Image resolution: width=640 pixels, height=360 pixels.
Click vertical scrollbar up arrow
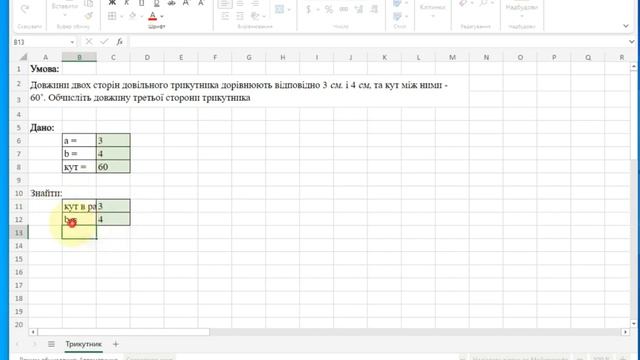point(633,67)
